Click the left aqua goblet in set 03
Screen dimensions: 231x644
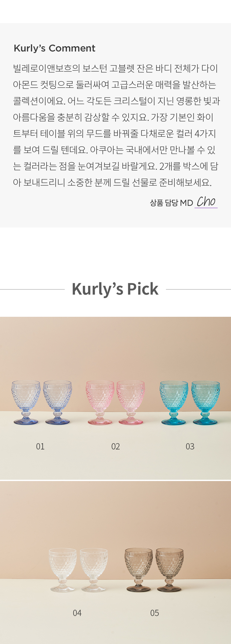[174, 403]
